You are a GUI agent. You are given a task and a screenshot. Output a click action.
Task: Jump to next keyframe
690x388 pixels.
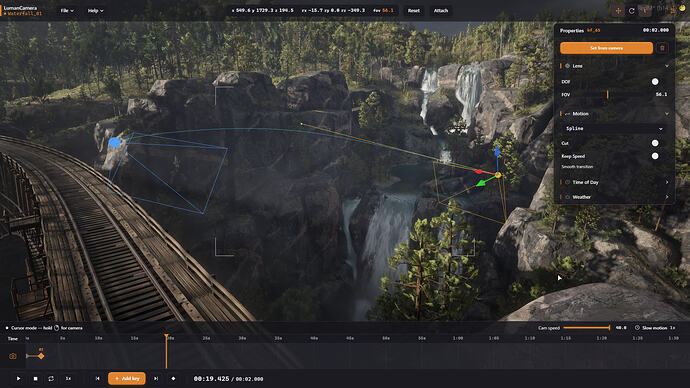156,378
